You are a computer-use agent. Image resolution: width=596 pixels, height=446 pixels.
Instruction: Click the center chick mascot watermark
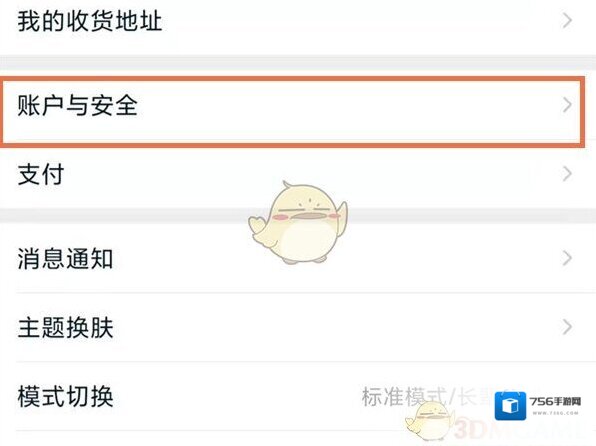tap(298, 223)
